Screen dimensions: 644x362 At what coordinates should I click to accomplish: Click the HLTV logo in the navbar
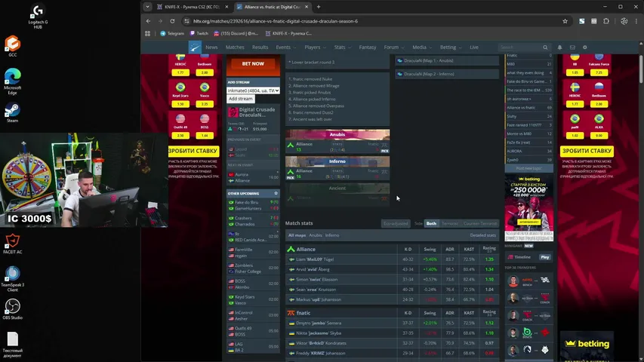(195, 48)
